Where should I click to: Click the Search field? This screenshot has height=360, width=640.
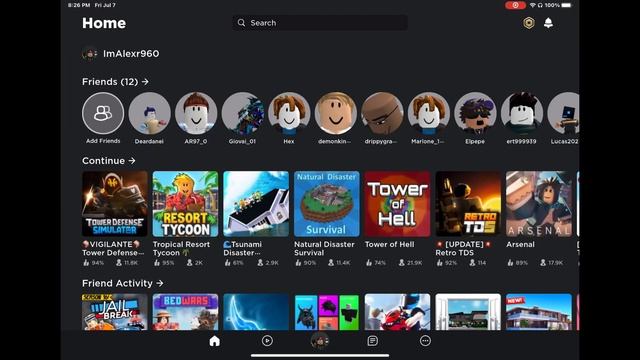click(x=320, y=23)
